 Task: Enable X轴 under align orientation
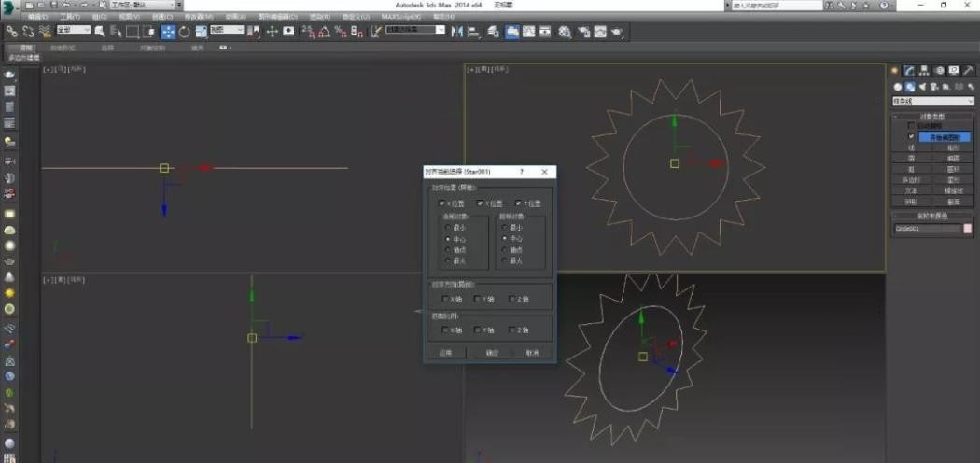tap(444, 299)
